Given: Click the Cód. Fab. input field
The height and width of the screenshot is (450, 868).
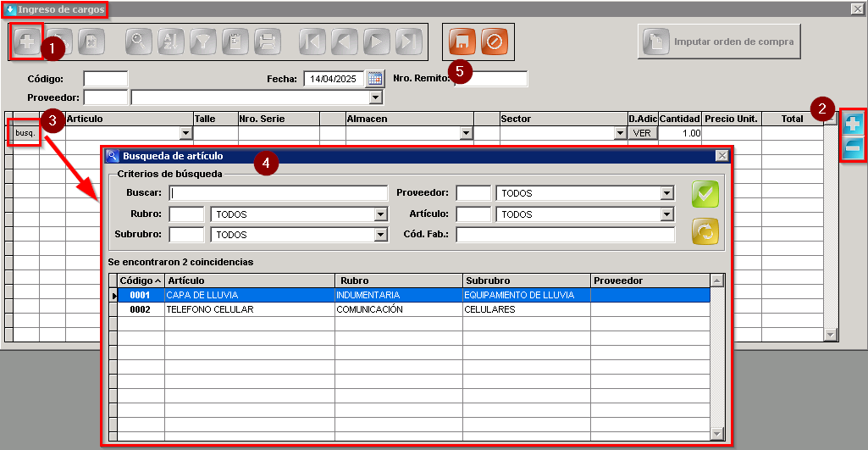Looking at the screenshot, I should (x=566, y=235).
